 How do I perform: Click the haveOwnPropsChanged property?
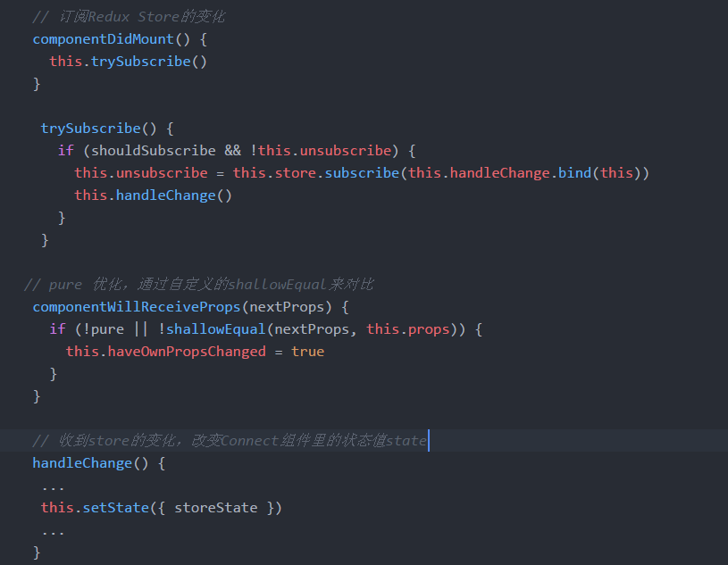[187, 352]
